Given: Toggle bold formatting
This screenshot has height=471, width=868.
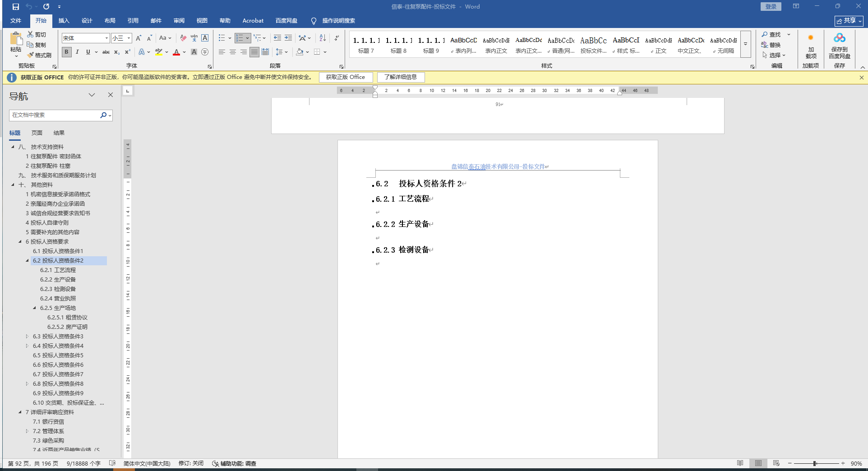Looking at the screenshot, I should [66, 52].
